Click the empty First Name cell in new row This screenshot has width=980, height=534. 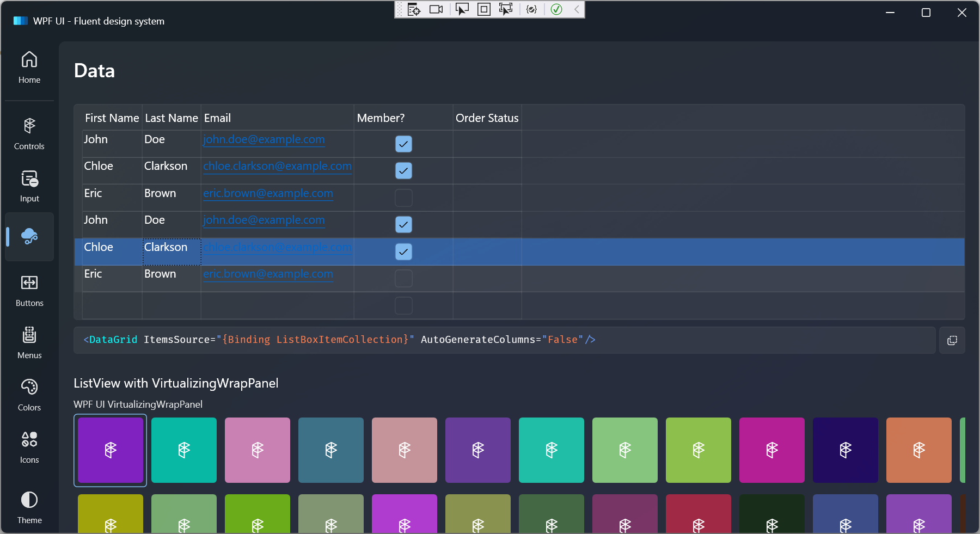[112, 305]
